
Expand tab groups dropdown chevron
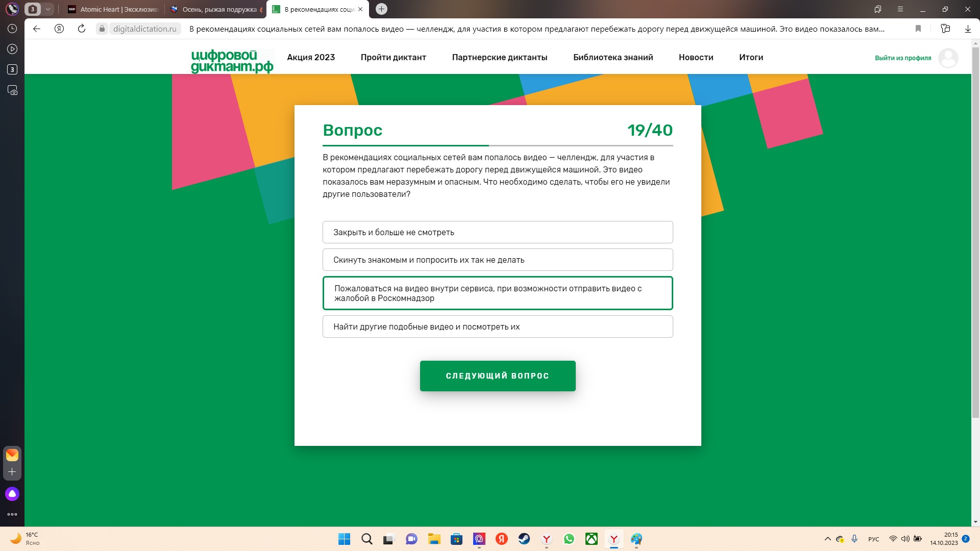tap(47, 9)
